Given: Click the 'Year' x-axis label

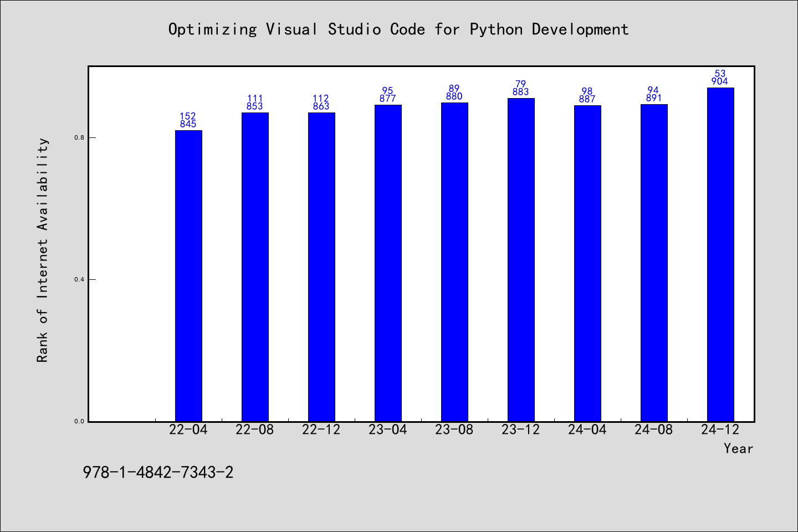Looking at the screenshot, I should 738,449.
